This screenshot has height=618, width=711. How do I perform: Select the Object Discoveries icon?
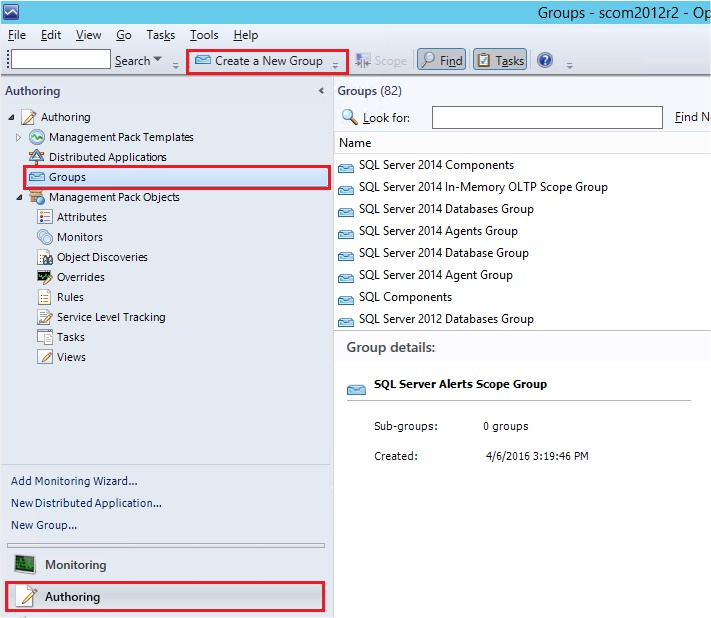[x=44, y=257]
